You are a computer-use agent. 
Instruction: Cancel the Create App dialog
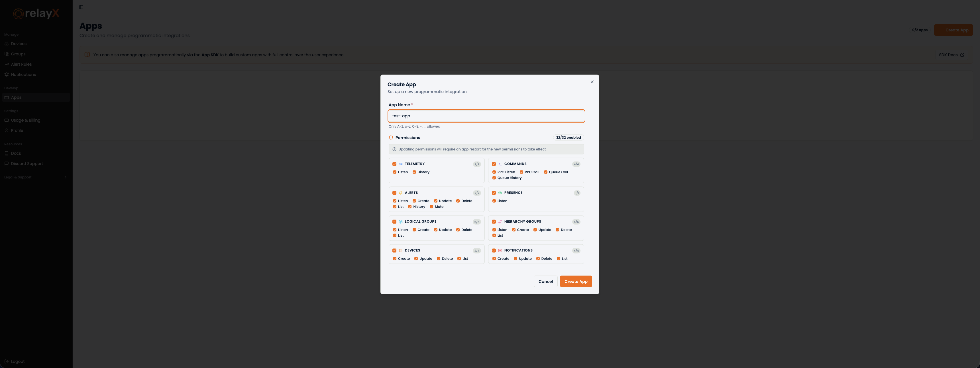(545, 281)
